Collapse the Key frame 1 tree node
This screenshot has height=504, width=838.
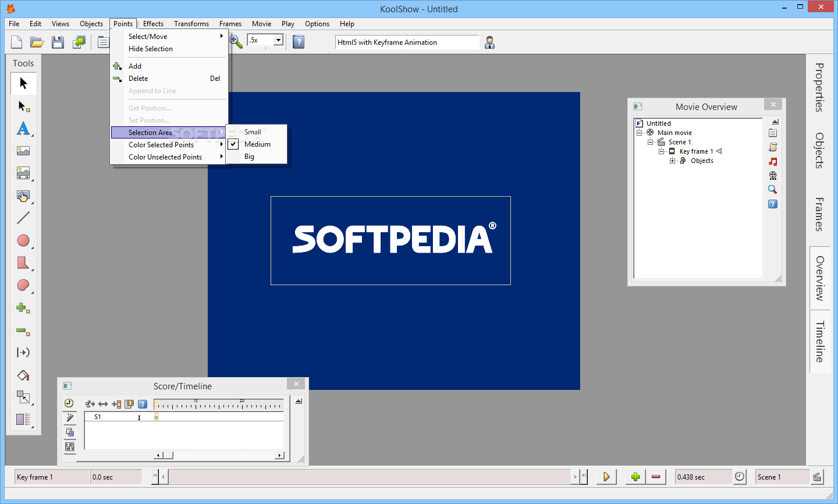click(662, 151)
